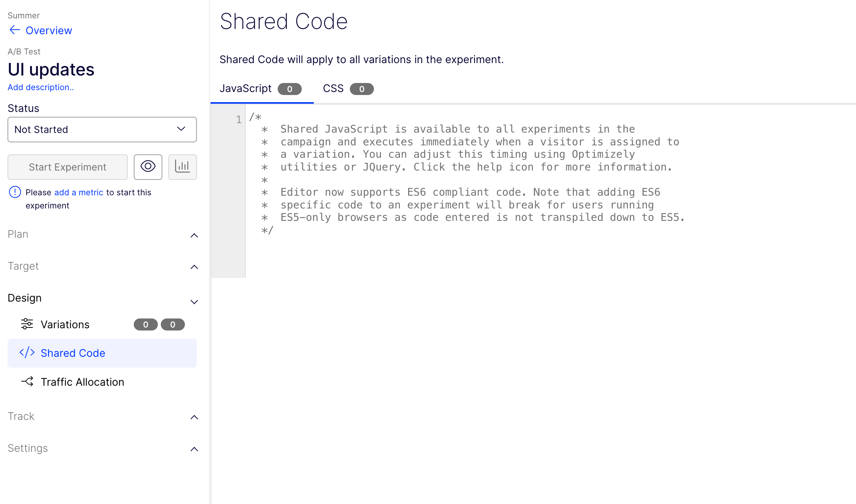Collapse the Track section
Viewport: 856px width, 504px height.
[194, 417]
